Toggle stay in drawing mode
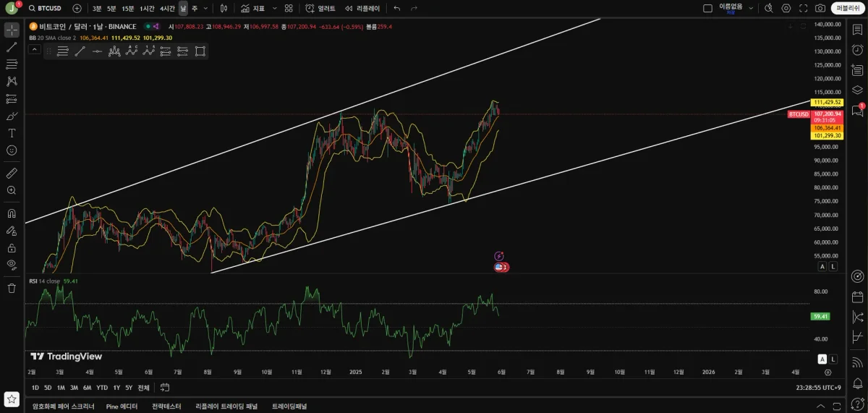Screen dimensions: 868x413 coord(12,231)
